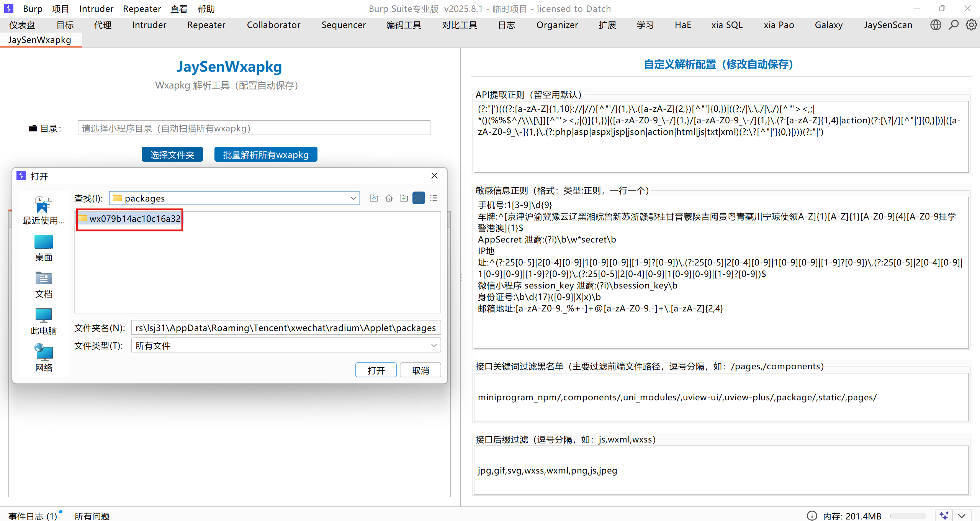The image size is (980, 521).
Task: Expand the packages location dropdown
Action: coord(353,198)
